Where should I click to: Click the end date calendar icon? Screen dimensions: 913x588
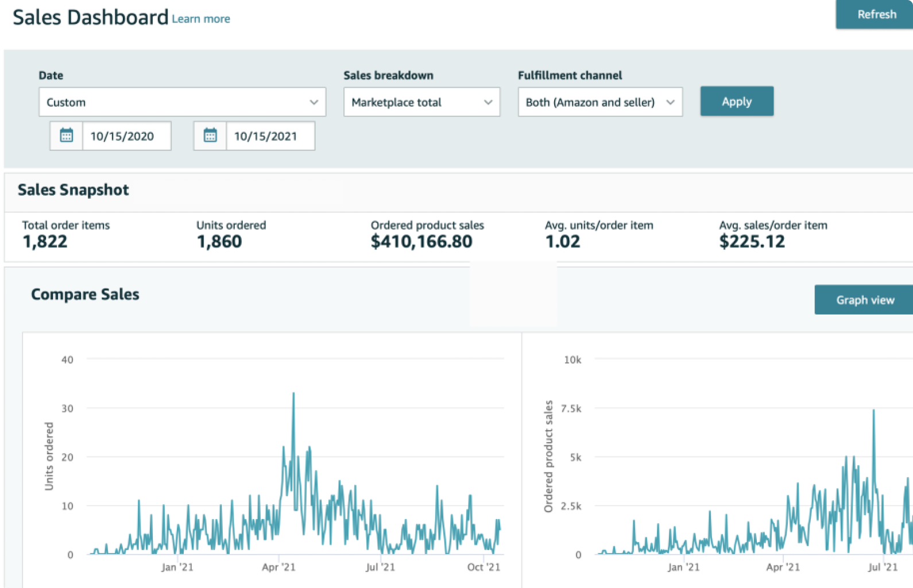coord(210,136)
